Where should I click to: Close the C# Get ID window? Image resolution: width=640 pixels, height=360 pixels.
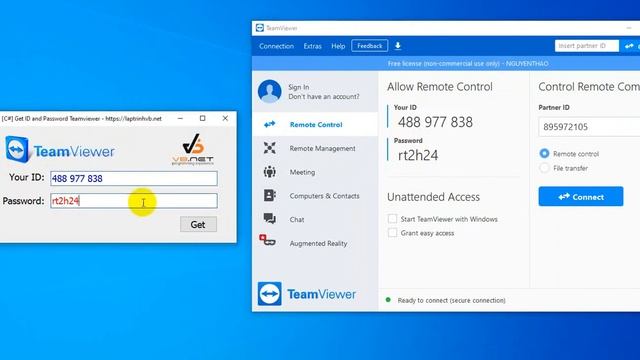click(225, 118)
